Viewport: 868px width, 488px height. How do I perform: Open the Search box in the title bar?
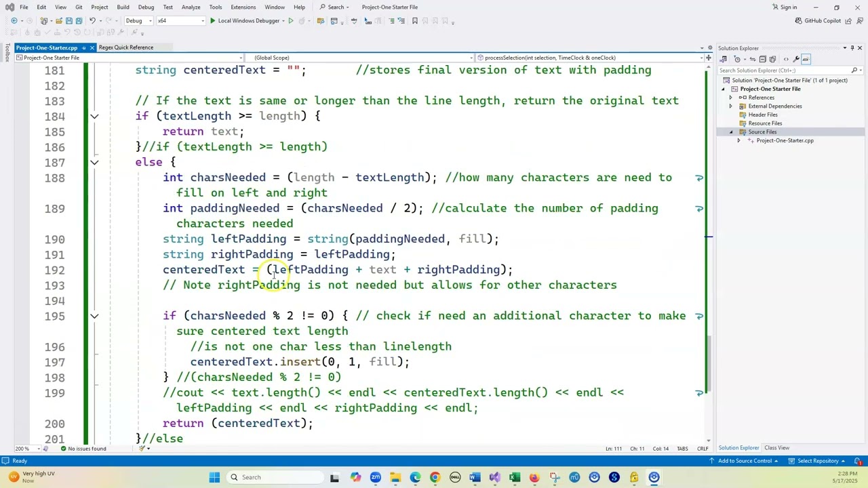(x=335, y=7)
